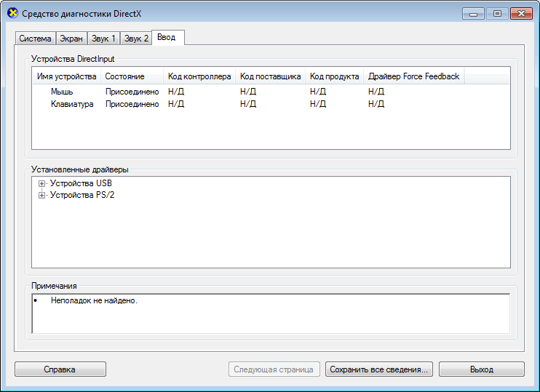Viewport: 540px width, 392px height.
Task: Click the Следующая страница button
Action: 274,369
